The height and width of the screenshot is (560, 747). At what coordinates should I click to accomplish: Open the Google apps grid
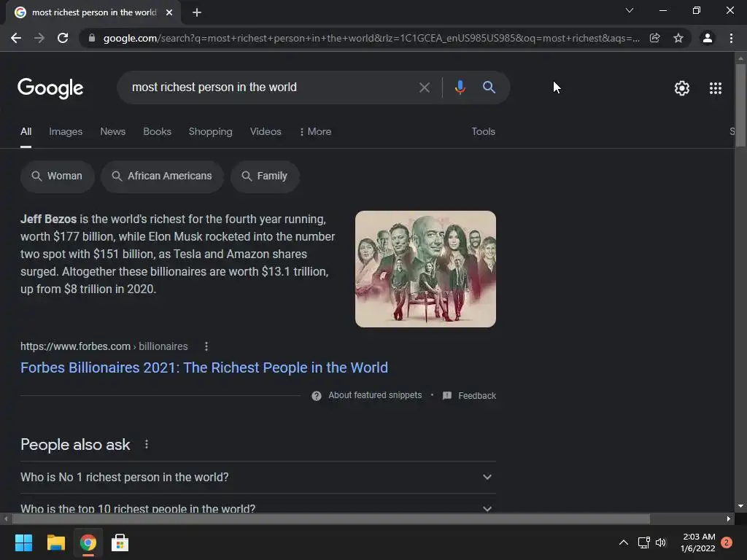[716, 88]
